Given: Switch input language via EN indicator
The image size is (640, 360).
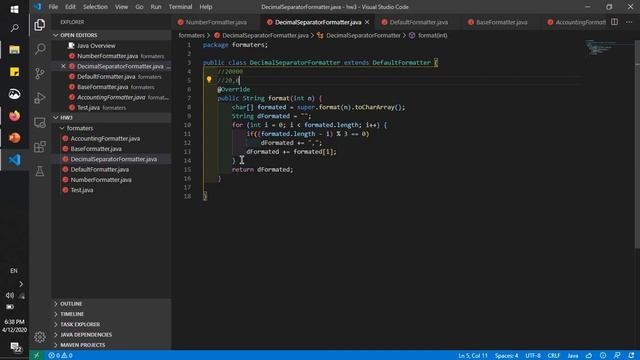Looking at the screenshot, I should [13, 271].
